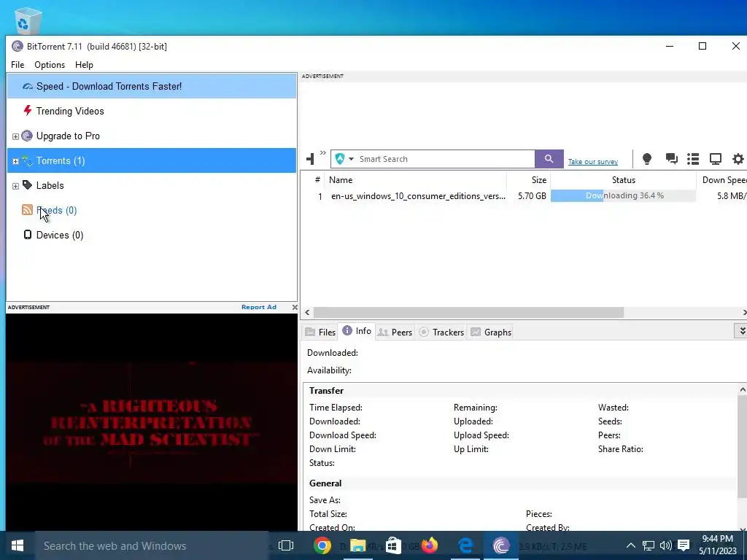This screenshot has width=747, height=560.
Task: Open the File menu
Action: [18, 65]
